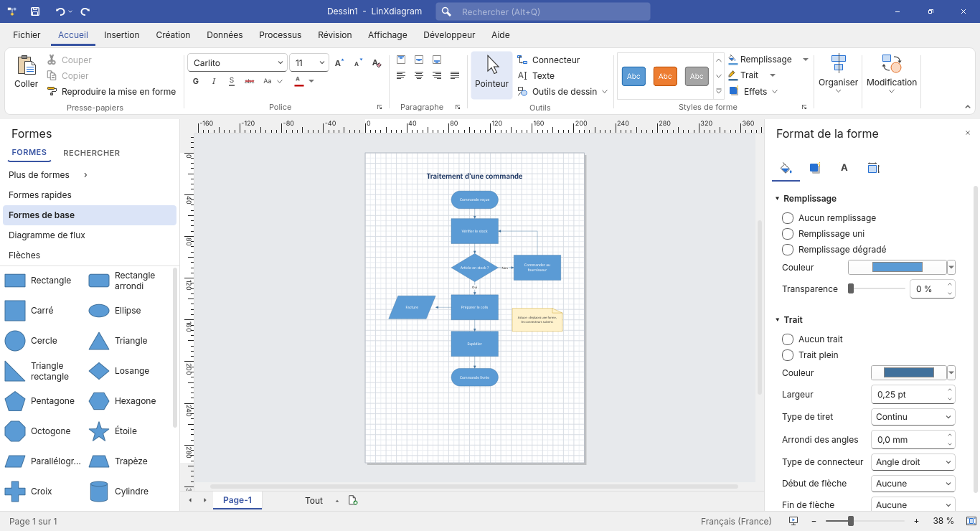
Task: Apply strikethrough formatting
Action: tap(250, 81)
